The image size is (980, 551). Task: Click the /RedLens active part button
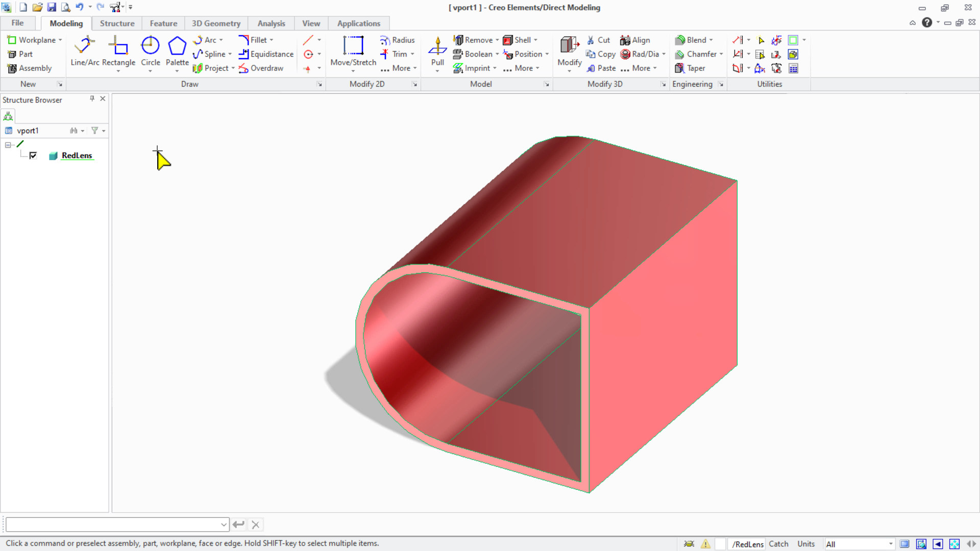click(x=747, y=544)
